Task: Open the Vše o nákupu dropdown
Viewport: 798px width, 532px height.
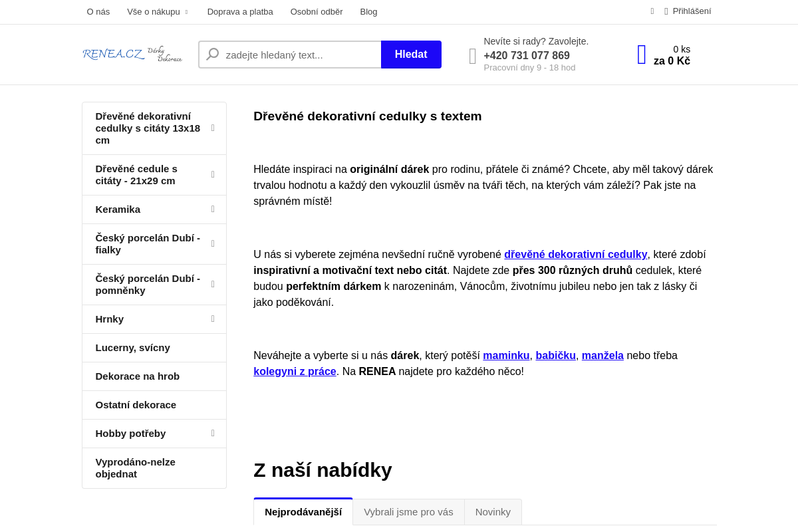Action: pyautogui.click(x=158, y=12)
